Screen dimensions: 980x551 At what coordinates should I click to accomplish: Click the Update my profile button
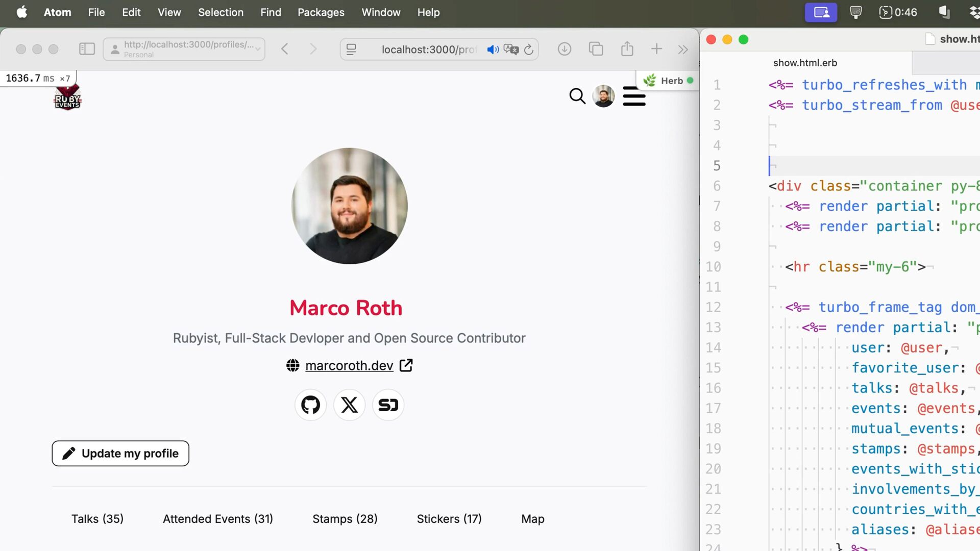pyautogui.click(x=120, y=454)
